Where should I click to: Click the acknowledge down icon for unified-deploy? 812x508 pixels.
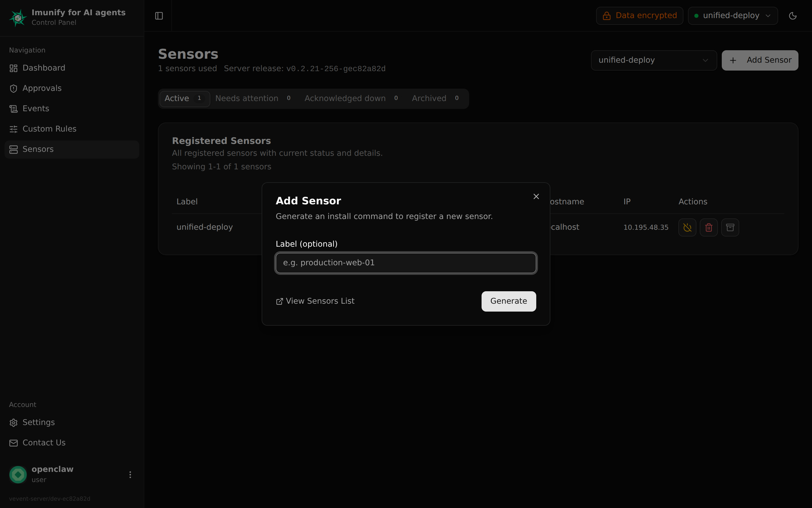[x=687, y=227]
